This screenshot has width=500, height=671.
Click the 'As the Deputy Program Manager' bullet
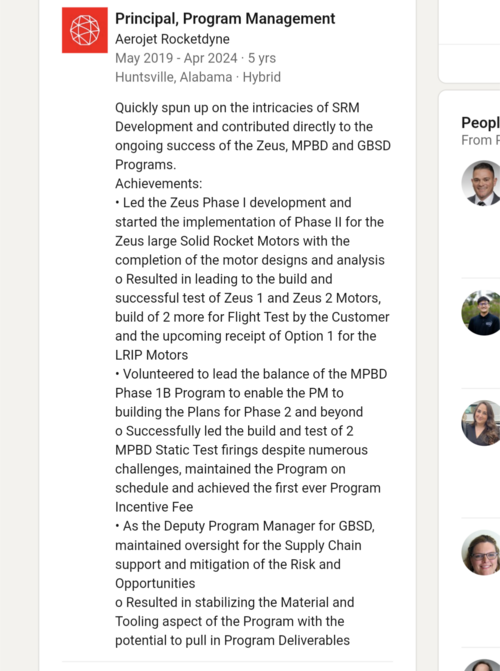(x=245, y=555)
